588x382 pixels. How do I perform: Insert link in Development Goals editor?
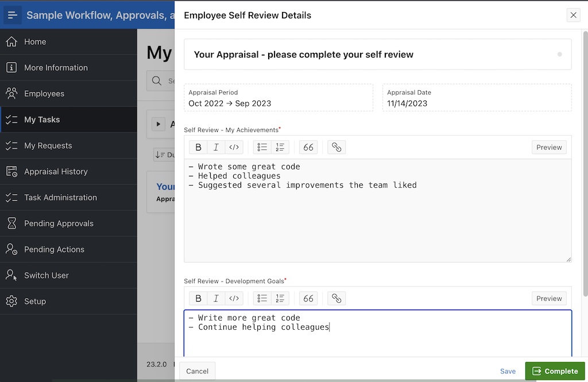click(x=336, y=299)
